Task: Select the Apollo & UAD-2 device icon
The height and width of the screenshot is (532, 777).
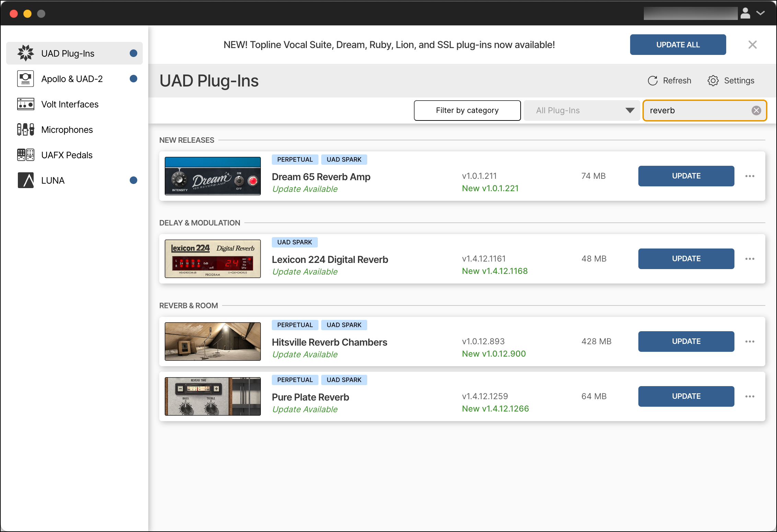Action: (x=26, y=79)
